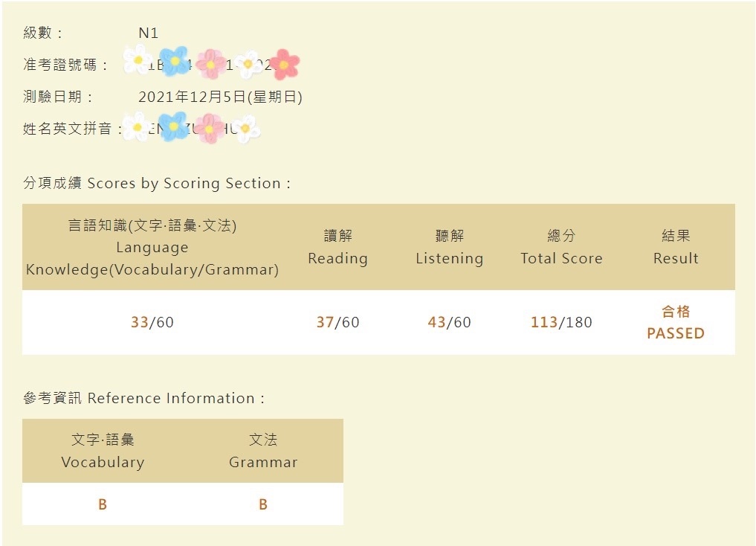Click the Total Score column header

point(561,247)
